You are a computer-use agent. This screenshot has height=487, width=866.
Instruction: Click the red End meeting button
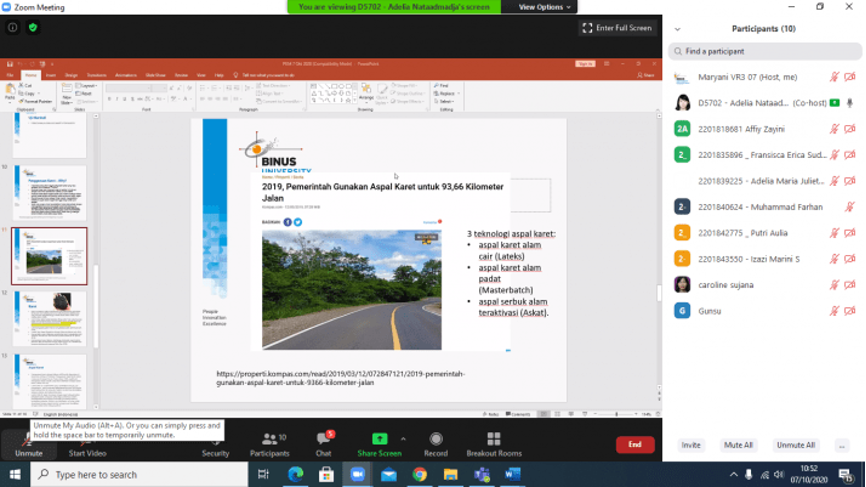tap(634, 445)
